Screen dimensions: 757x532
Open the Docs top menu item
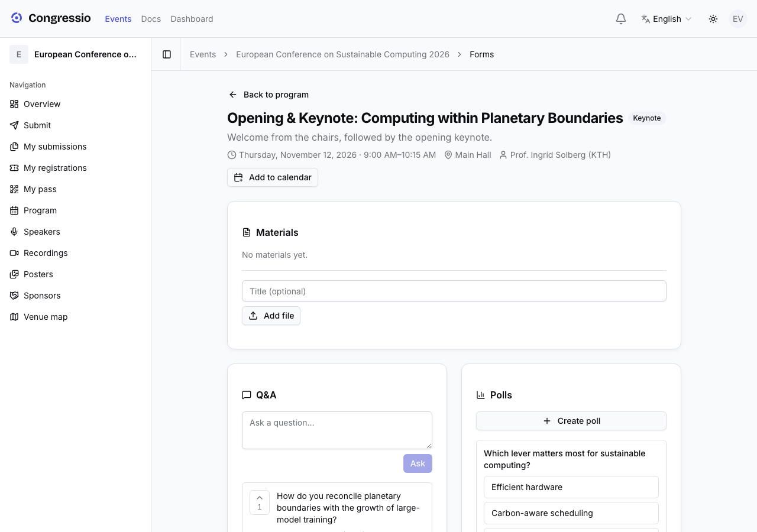(151, 19)
